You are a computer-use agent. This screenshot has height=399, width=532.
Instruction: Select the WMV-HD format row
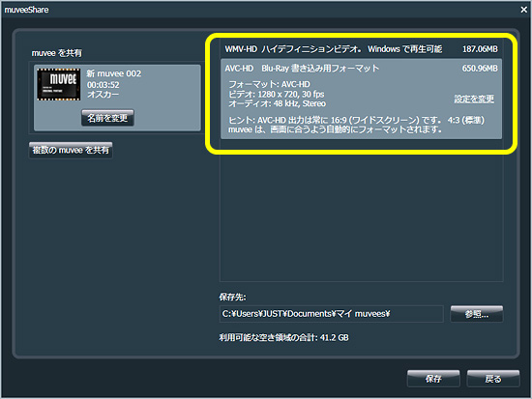(361, 49)
